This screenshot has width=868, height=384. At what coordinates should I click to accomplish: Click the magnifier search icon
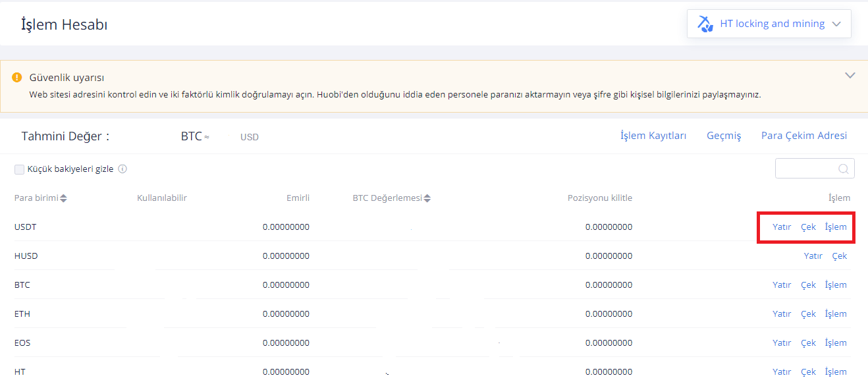point(843,169)
